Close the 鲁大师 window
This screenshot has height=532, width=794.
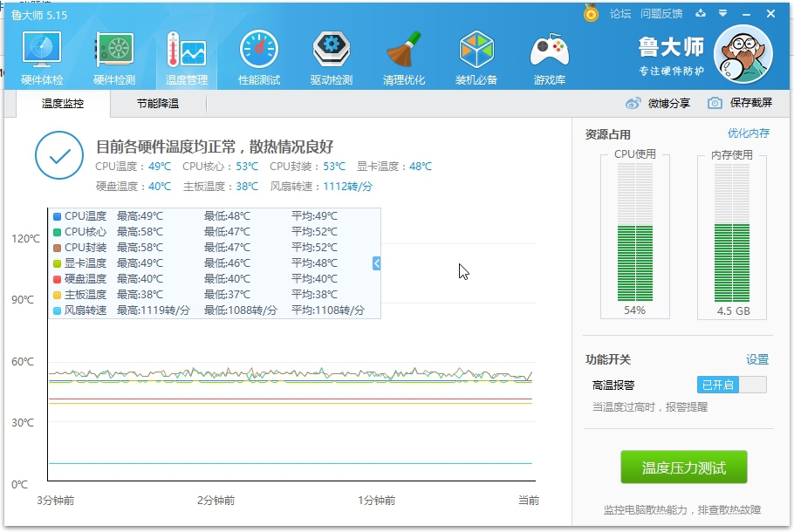770,14
